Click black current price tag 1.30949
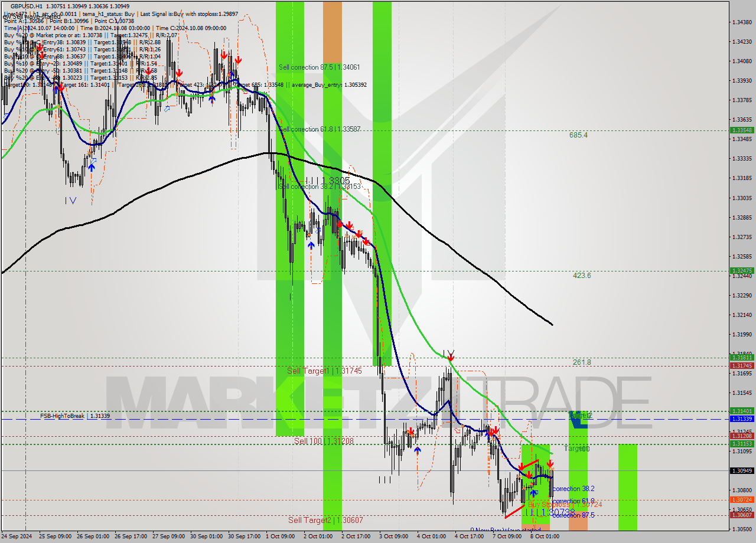The image size is (756, 543). click(x=742, y=470)
